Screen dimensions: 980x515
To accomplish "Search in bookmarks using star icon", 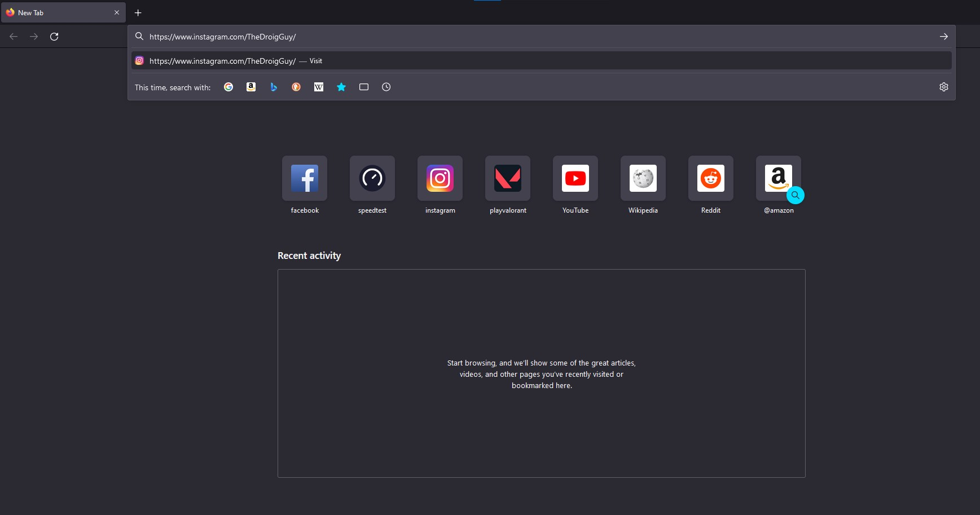I will coord(341,87).
